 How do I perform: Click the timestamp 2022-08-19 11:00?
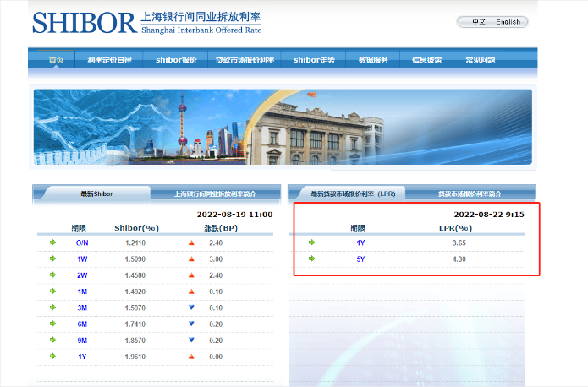click(x=234, y=215)
